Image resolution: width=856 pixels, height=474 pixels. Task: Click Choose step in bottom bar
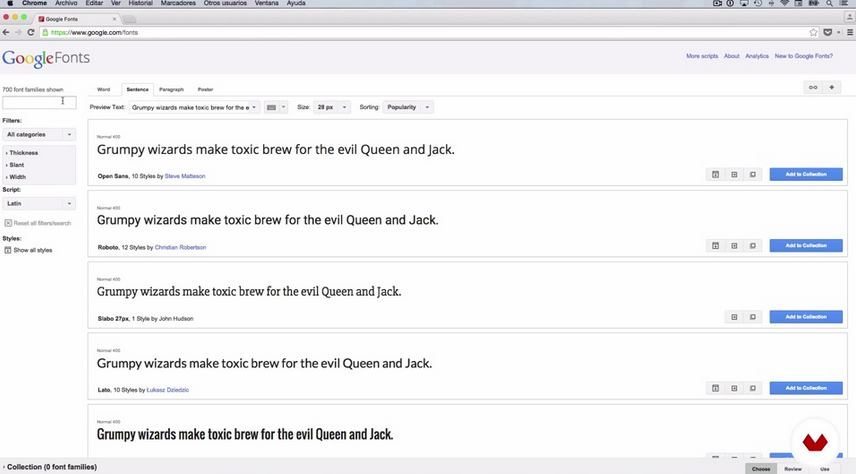[761, 469]
